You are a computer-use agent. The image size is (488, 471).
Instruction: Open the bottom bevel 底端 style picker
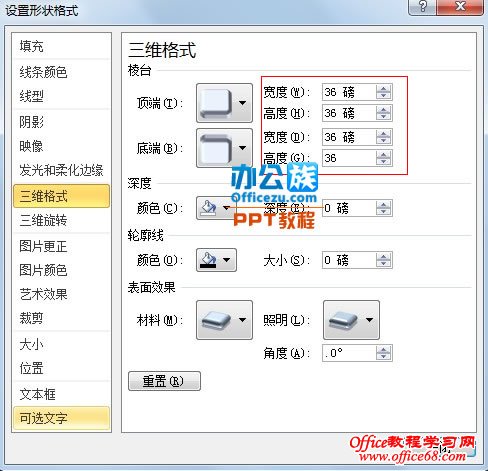pos(224,148)
